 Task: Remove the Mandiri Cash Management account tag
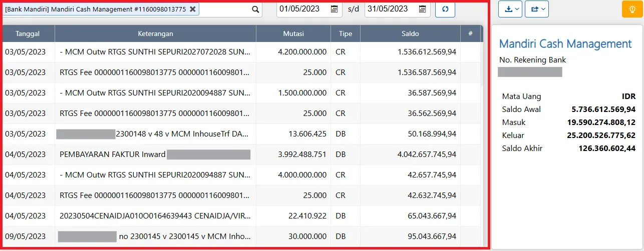tap(193, 9)
